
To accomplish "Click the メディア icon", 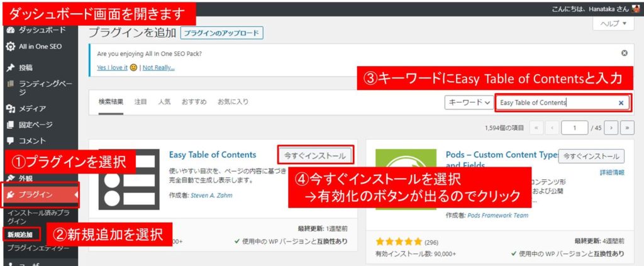I will tap(10, 109).
